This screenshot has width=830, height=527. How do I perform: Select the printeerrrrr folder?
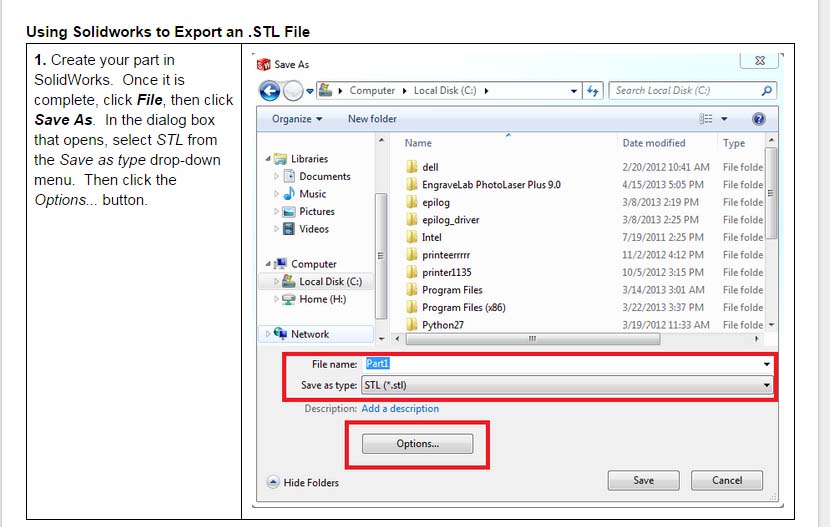click(446, 255)
